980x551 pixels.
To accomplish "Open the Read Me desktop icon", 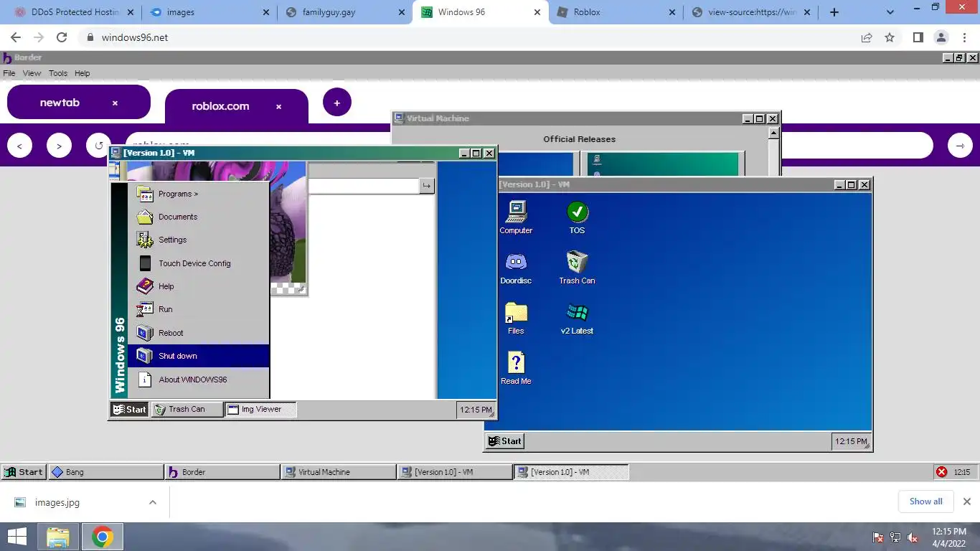I will coord(516,368).
